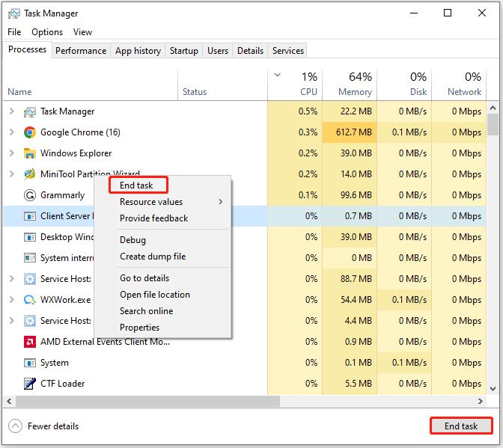The height and width of the screenshot is (448, 503).
Task: Click the Google Chrome process icon
Action: tap(30, 132)
